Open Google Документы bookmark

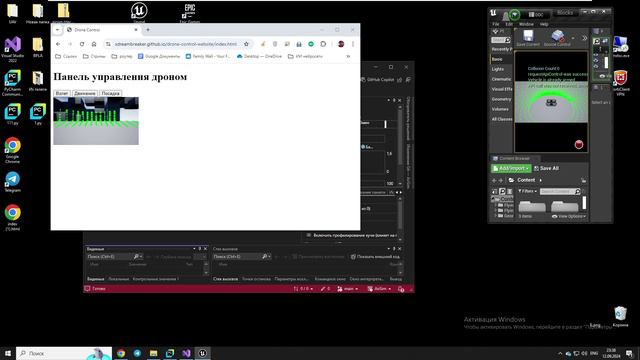(159, 56)
